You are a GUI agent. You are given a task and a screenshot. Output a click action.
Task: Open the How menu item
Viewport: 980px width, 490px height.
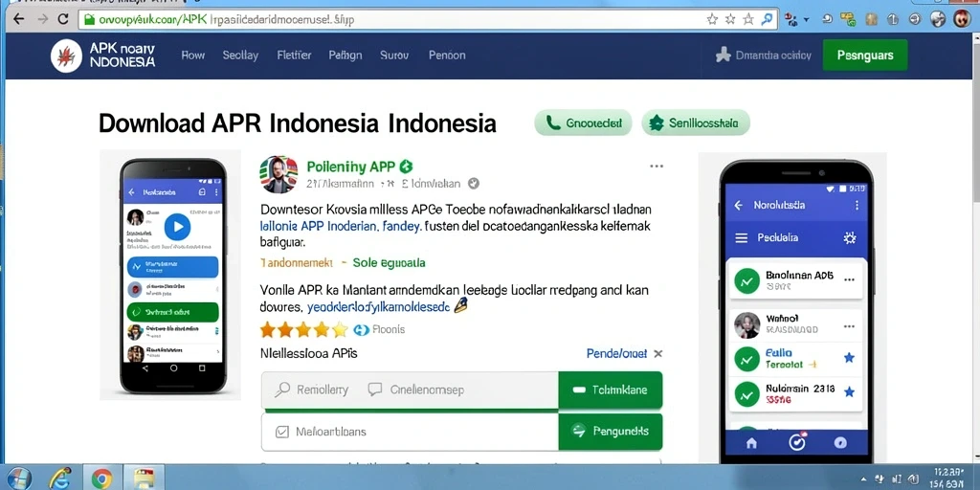(x=192, y=55)
